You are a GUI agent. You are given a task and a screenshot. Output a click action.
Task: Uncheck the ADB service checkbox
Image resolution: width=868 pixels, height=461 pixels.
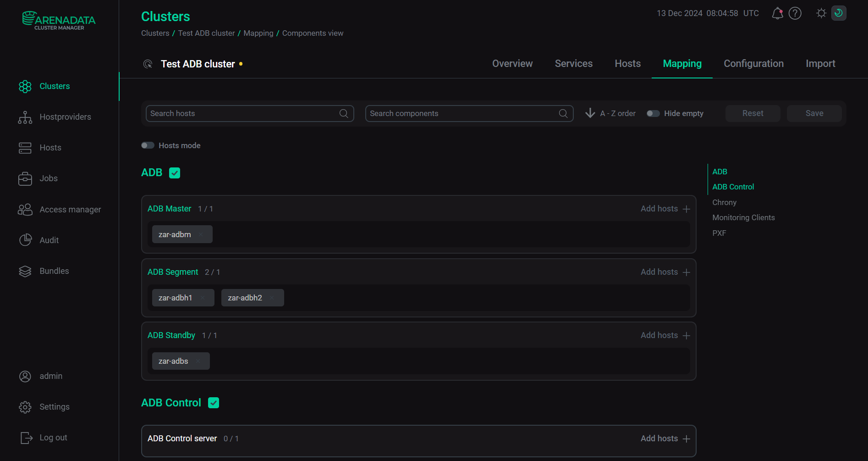point(175,173)
